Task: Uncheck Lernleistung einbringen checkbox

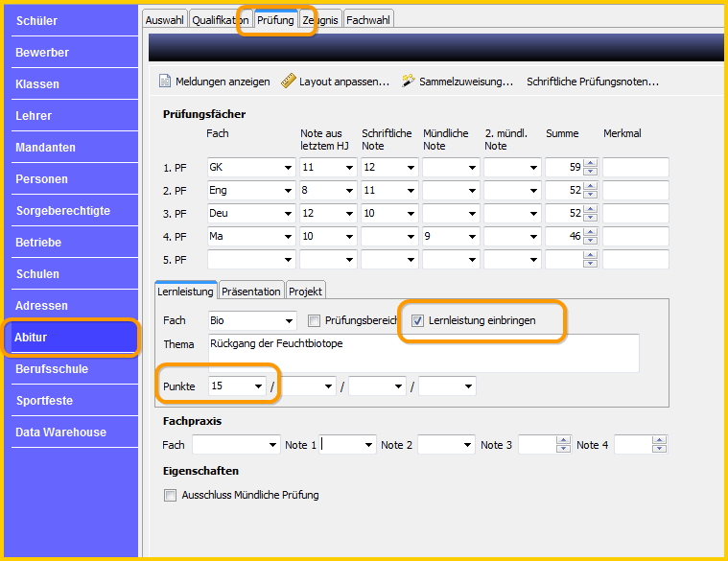Action: click(417, 320)
